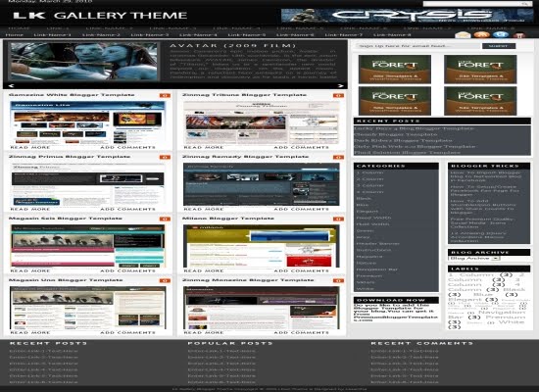This screenshot has height=392, width=539.
Task: Click Enter-Link-1-Text-Here under footer Recent Comments
Action: pyautogui.click(x=405, y=351)
